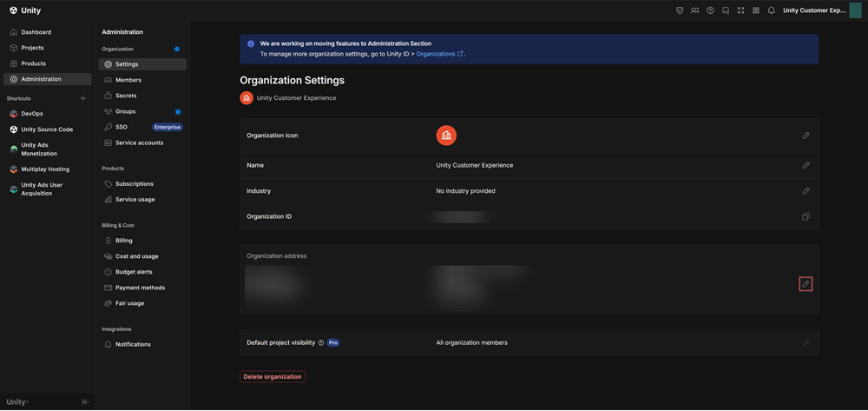
Task: Open the Unity Source Code shortcut
Action: point(47,129)
